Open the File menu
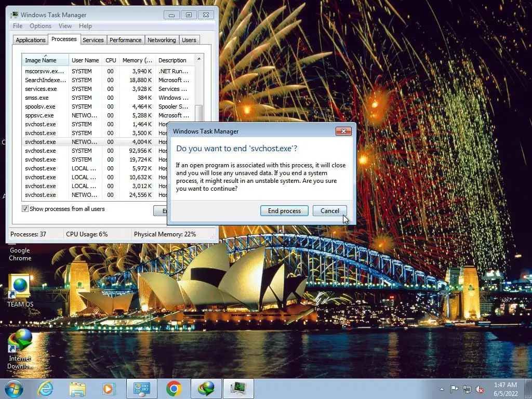Screen dimensions: 532x399 click(18, 26)
